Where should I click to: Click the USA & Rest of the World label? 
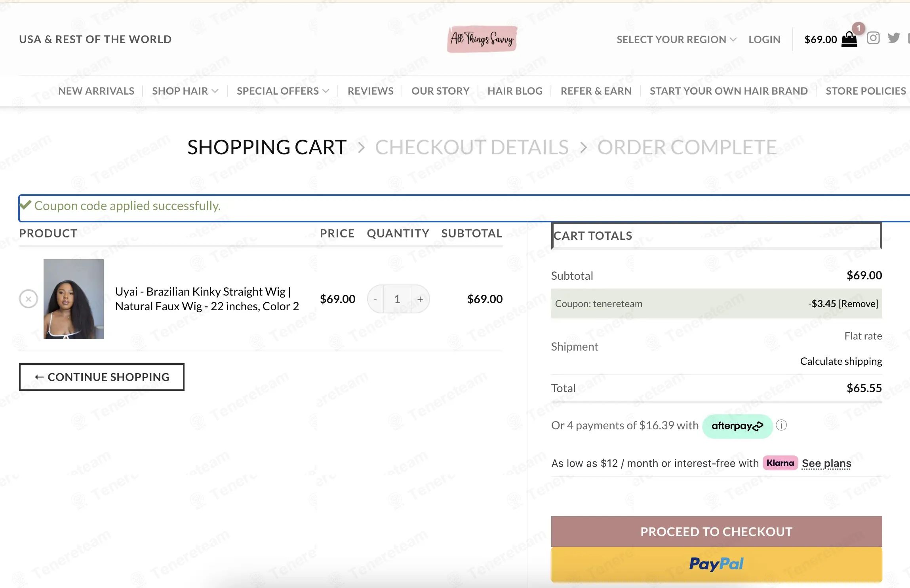(95, 39)
